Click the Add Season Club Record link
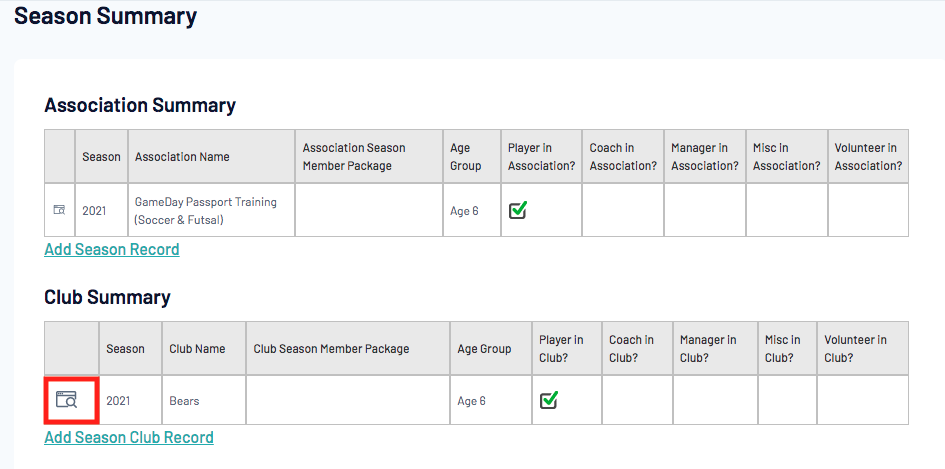 pos(129,437)
